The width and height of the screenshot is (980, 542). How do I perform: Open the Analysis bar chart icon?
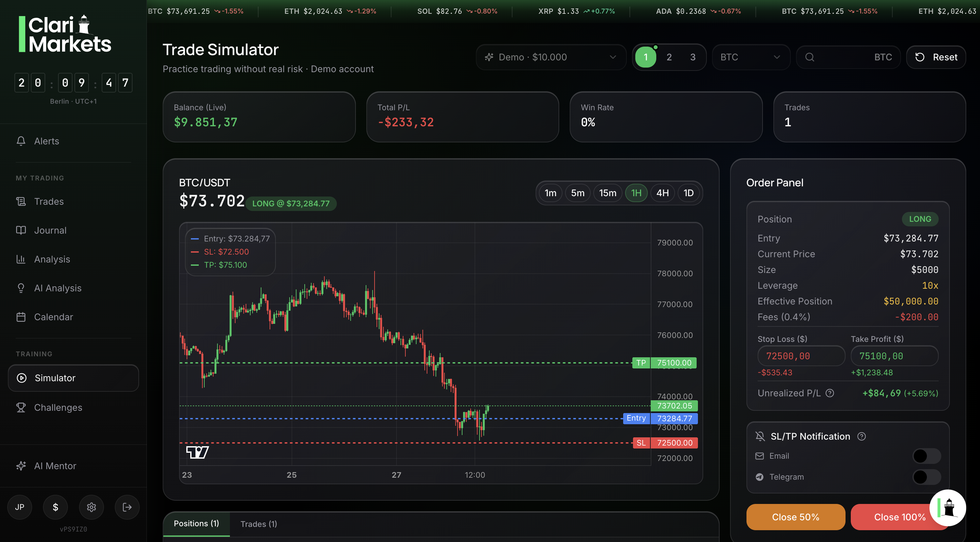coord(21,259)
